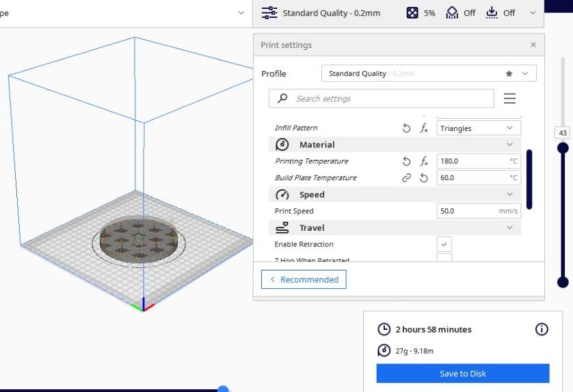
Task: Click the star icon in Profile field
Action: 509,73
